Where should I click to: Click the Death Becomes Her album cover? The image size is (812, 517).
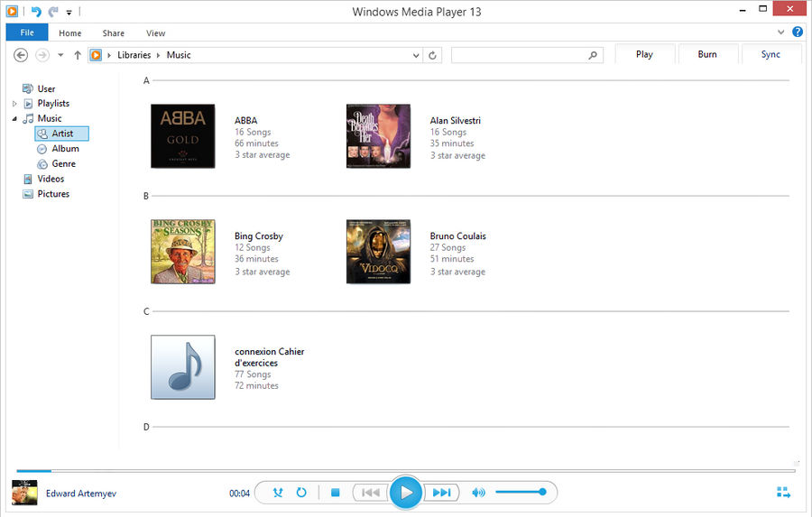379,136
